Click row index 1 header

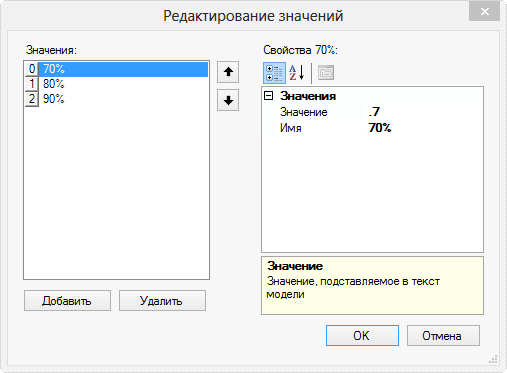pos(32,84)
